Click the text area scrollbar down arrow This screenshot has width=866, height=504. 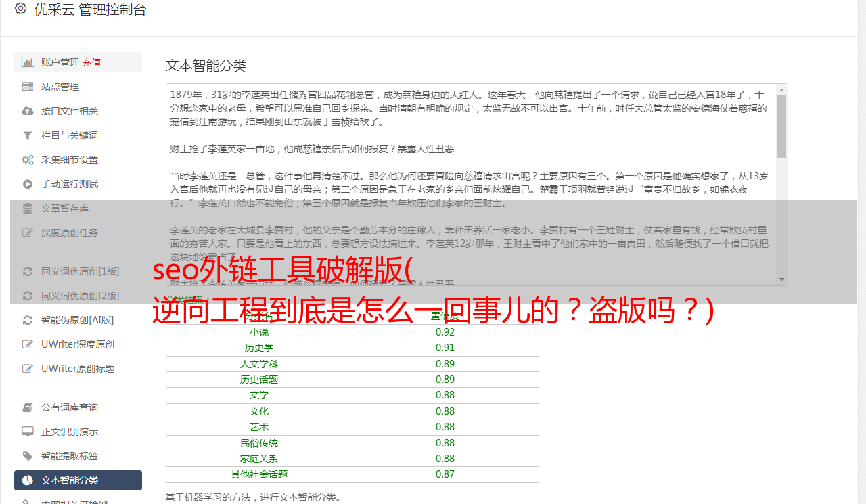click(781, 279)
